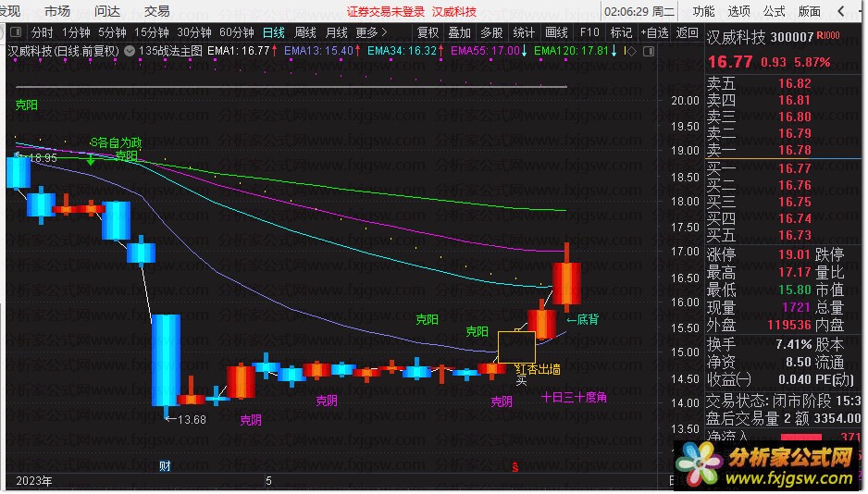868x494 pixels.
Task: Open the 交易 menu
Action: (x=156, y=11)
